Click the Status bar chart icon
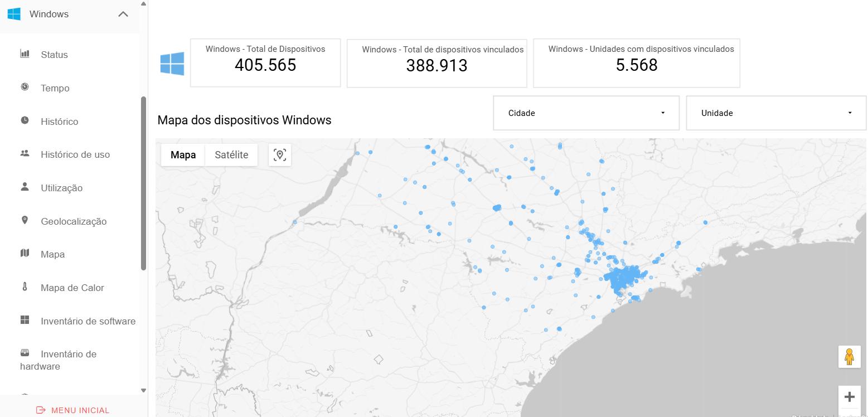This screenshot has height=417, width=868. pos(25,54)
